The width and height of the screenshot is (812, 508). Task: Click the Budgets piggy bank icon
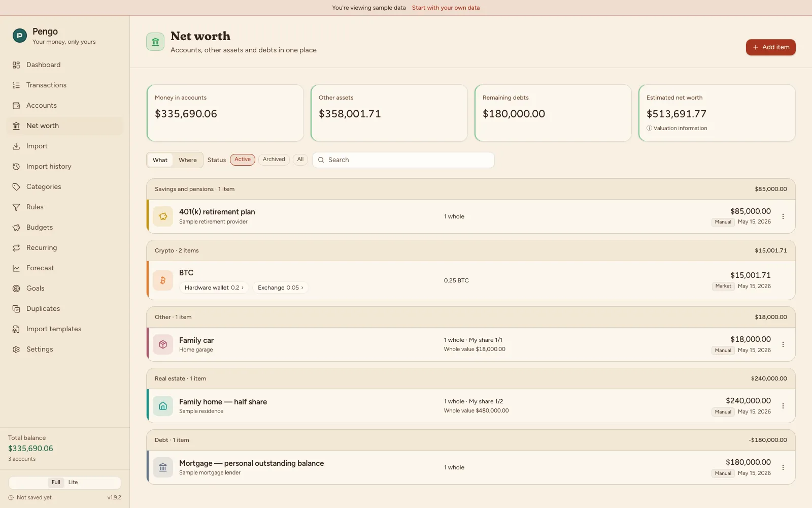pyautogui.click(x=16, y=228)
